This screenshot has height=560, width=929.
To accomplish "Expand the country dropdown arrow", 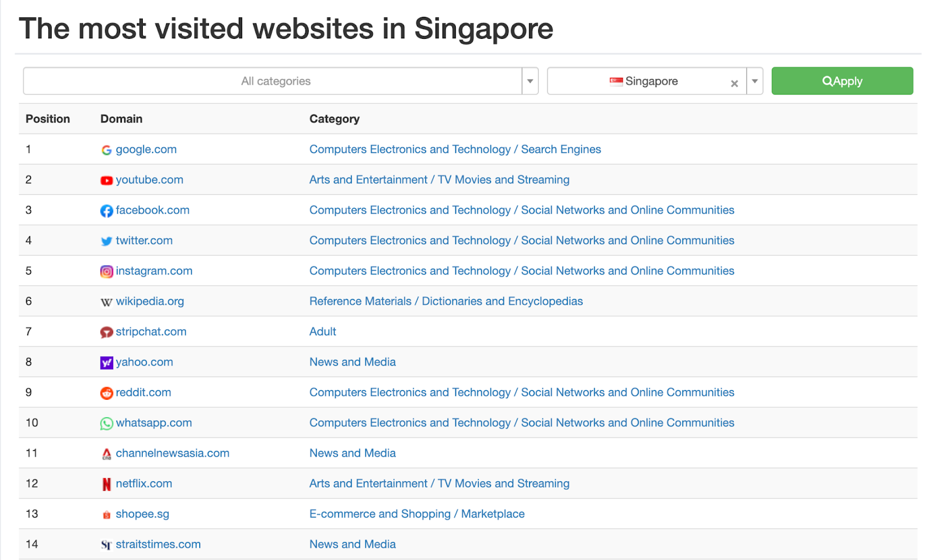I will 755,81.
